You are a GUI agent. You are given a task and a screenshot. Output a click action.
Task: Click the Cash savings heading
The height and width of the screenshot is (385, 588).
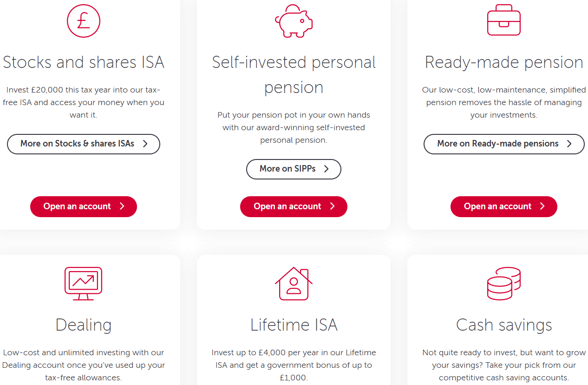(x=504, y=325)
